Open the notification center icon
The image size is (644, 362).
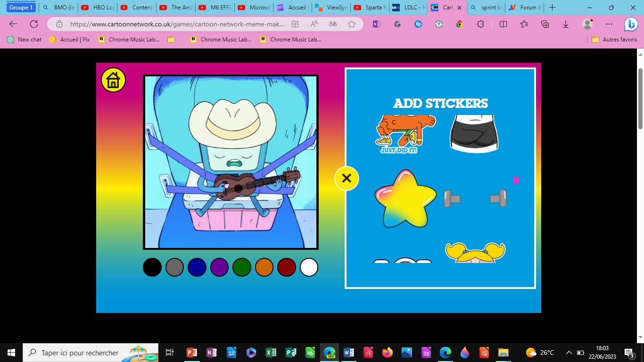[x=629, y=353]
